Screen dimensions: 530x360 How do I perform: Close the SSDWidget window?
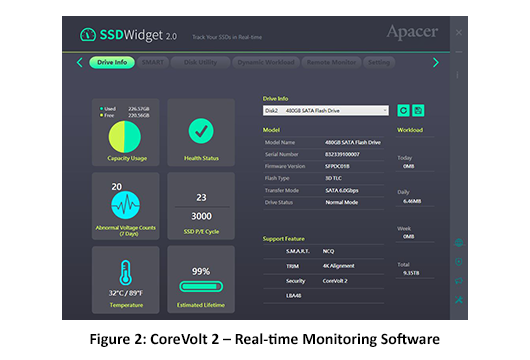pos(459,32)
